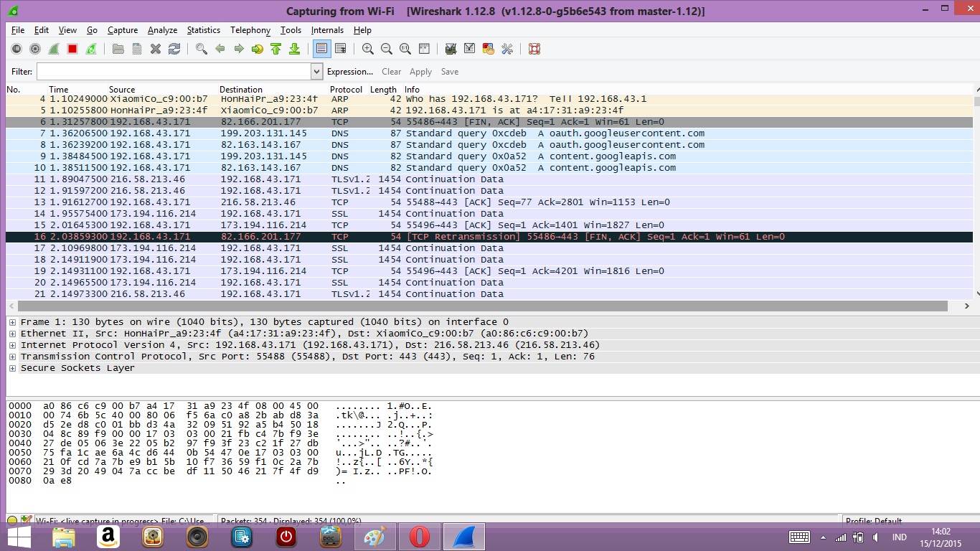Open the preferences wrench icon
The image size is (980, 551).
pyautogui.click(x=507, y=49)
